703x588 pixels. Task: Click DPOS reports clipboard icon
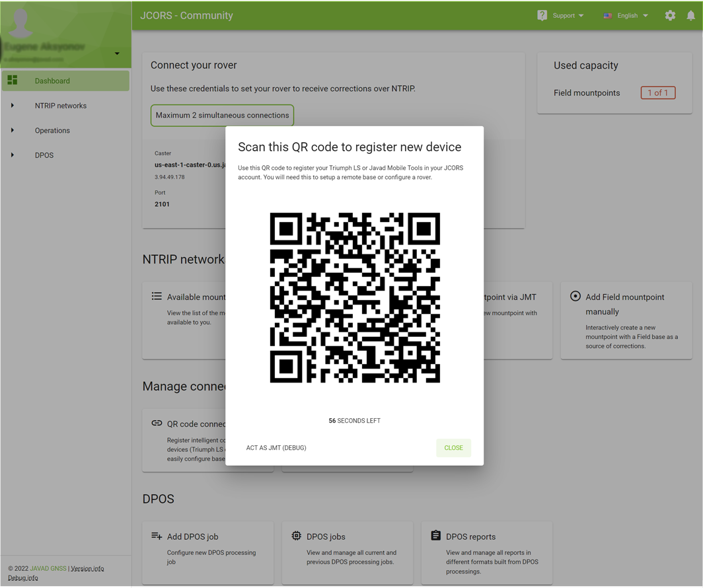coord(436,536)
